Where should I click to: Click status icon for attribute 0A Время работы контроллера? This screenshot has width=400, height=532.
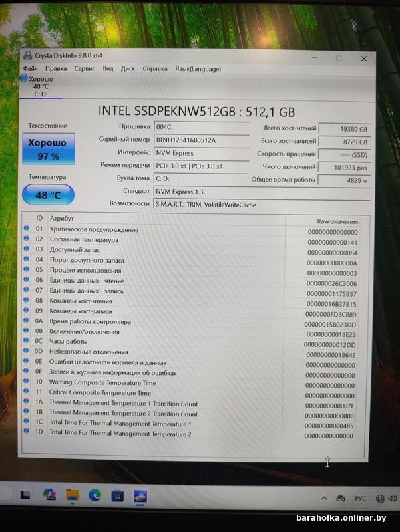[x=27, y=321]
